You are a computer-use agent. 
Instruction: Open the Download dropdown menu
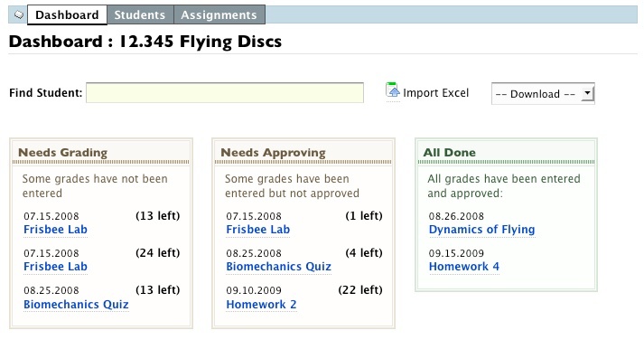[543, 94]
